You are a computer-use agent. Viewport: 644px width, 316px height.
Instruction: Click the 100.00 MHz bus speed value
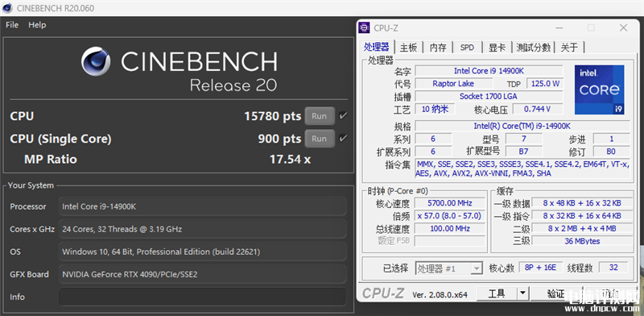click(450, 228)
